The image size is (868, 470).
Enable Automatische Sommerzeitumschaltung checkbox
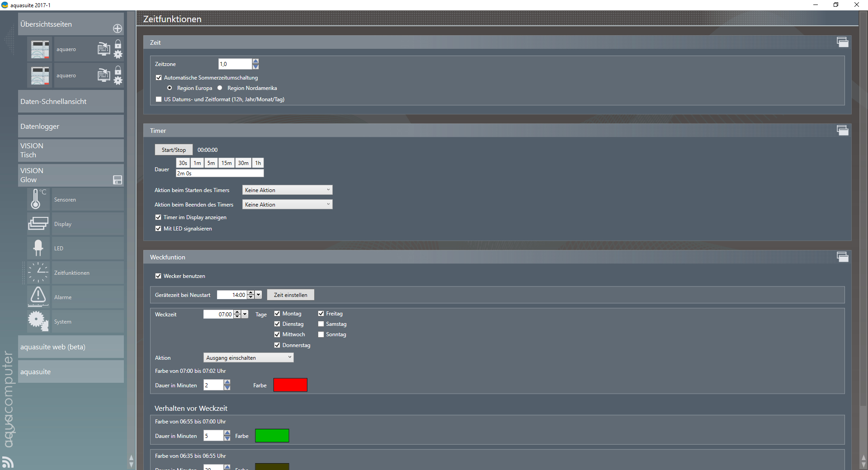[159, 78]
